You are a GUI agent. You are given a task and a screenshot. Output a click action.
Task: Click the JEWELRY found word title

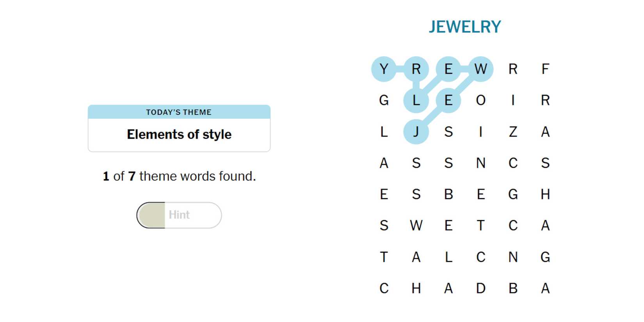(x=464, y=27)
